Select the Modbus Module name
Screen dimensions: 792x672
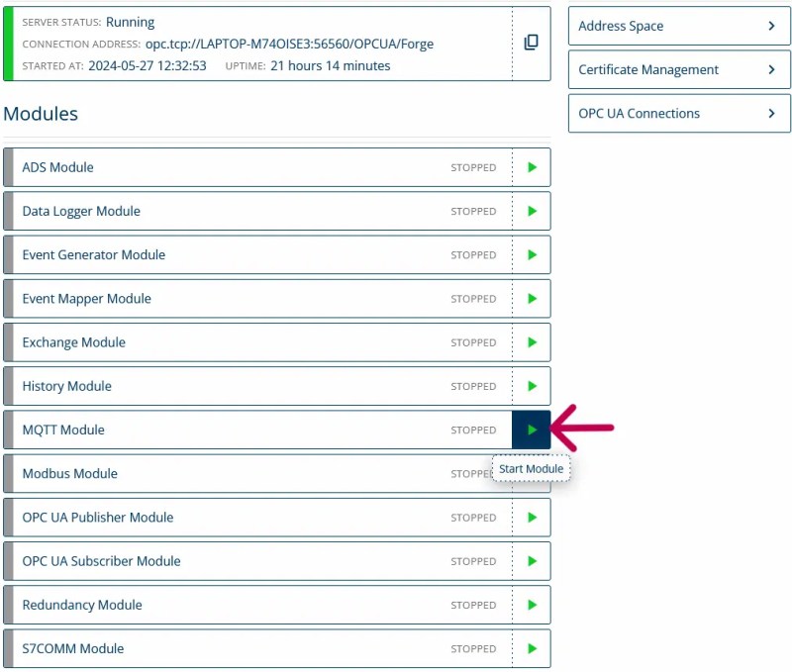(x=69, y=474)
